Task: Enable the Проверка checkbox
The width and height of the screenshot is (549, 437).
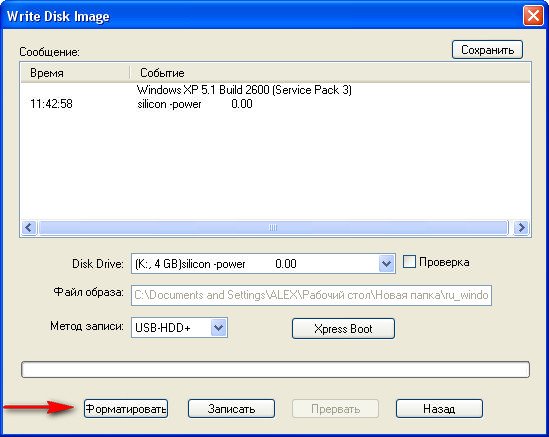Action: (409, 262)
